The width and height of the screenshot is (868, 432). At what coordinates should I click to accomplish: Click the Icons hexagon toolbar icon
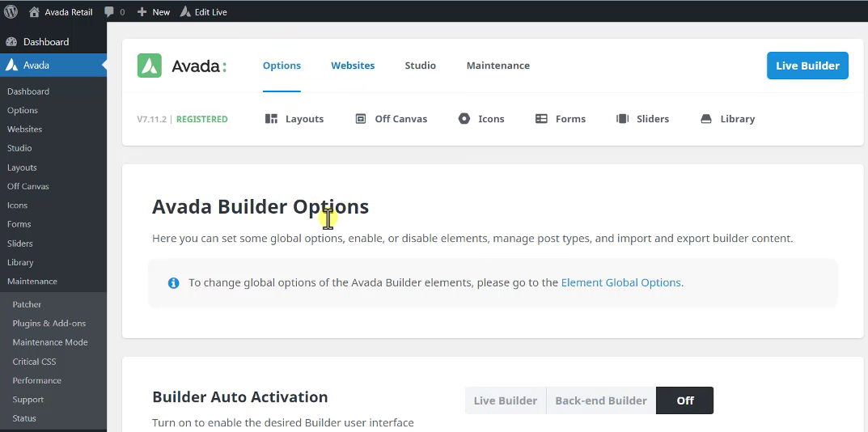(464, 119)
